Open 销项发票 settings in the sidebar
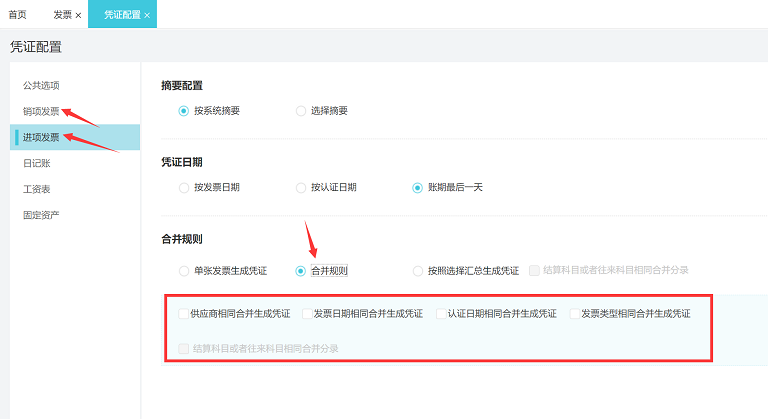Image resolution: width=768 pixels, height=419 pixels. [41, 111]
